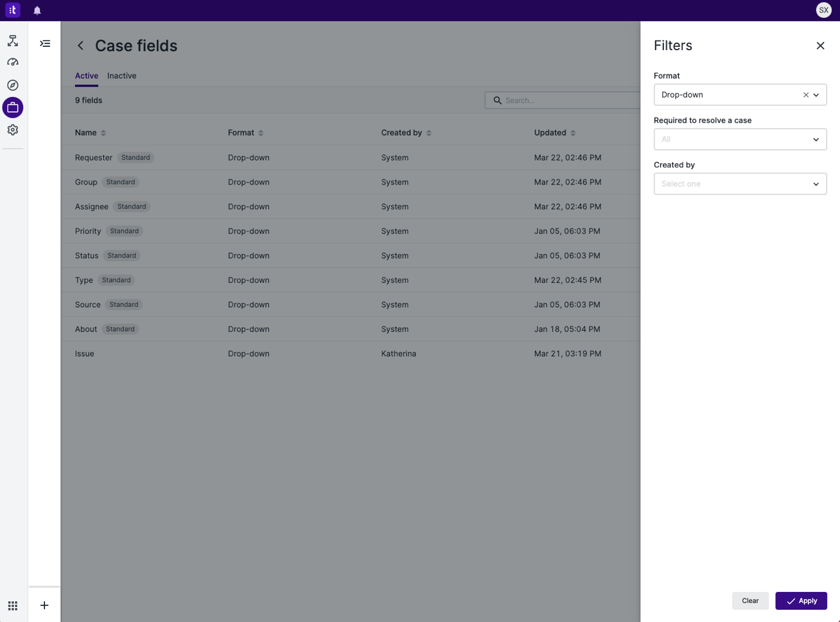This screenshot has height=622, width=840.
Task: Clear the Drop-down format selection
Action: pos(805,95)
